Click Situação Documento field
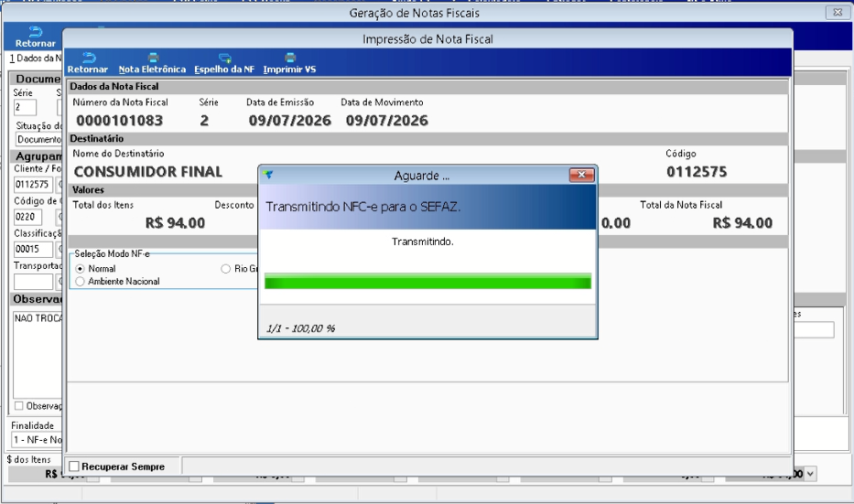 pyautogui.click(x=38, y=140)
